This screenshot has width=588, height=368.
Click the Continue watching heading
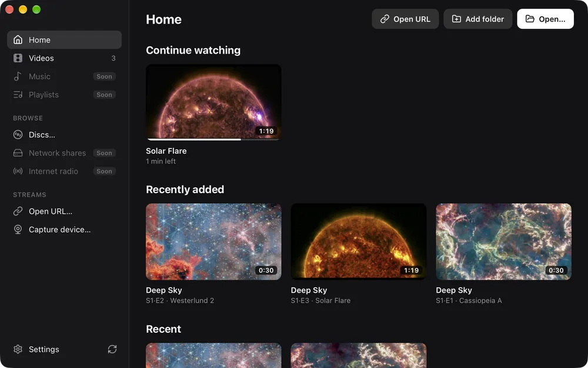193,50
